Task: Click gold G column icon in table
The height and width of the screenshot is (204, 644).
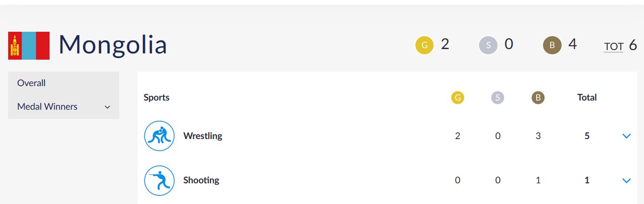Action: pyautogui.click(x=458, y=98)
